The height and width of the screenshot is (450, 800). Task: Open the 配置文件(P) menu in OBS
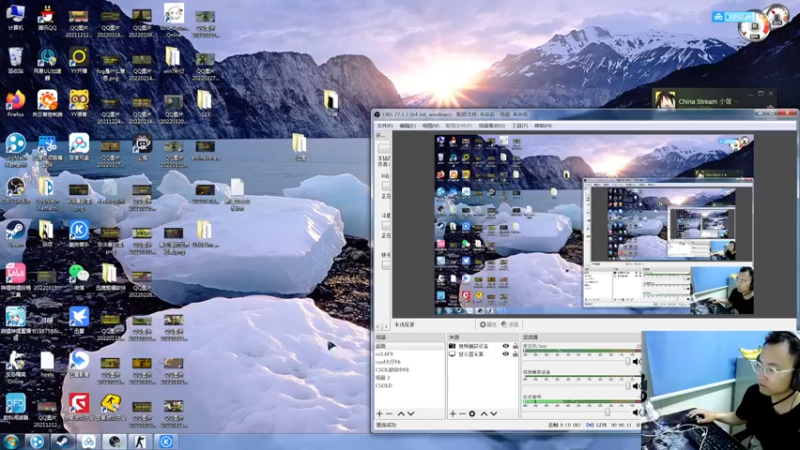(459, 126)
